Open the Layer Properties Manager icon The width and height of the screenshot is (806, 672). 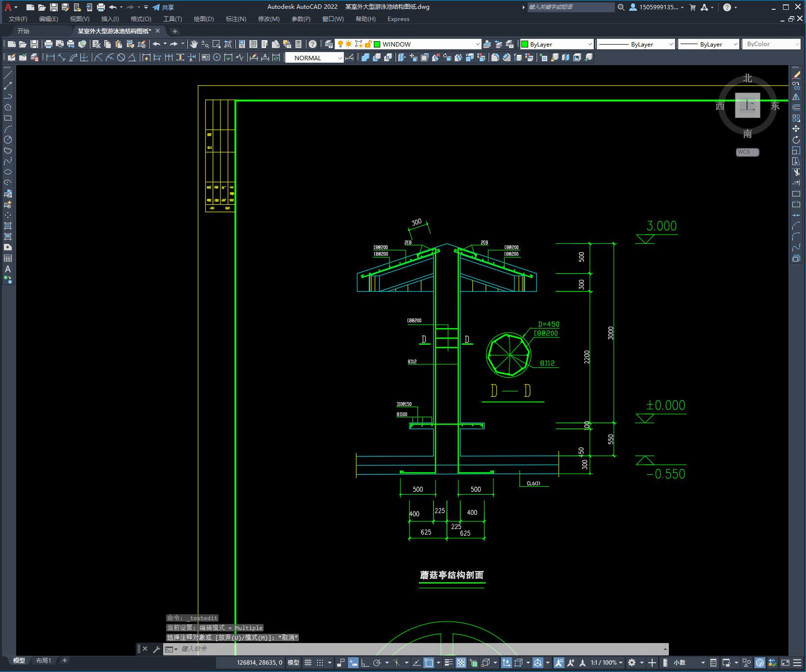click(329, 44)
